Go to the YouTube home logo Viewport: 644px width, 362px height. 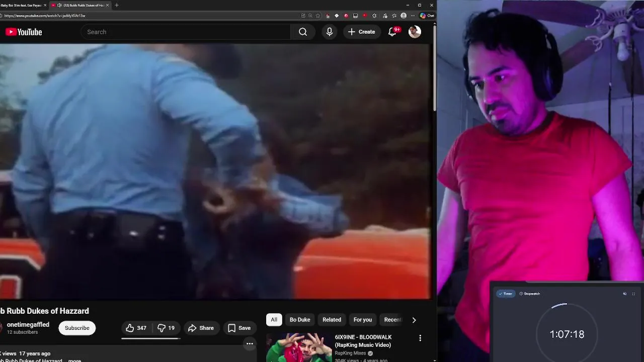(x=24, y=32)
